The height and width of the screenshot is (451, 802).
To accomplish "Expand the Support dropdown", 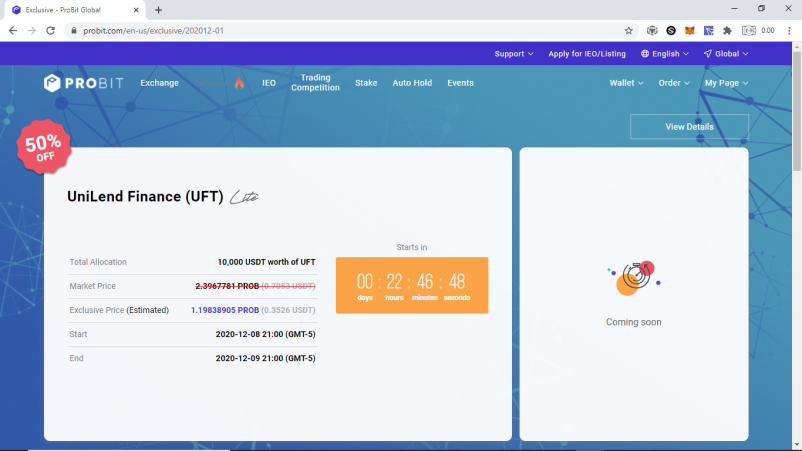I will tap(514, 54).
